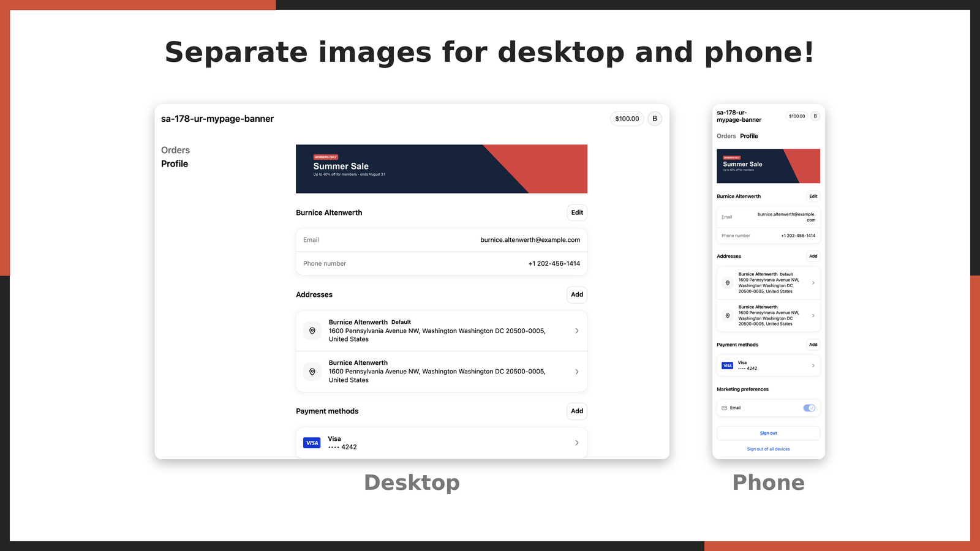Viewport: 980px width, 551px height.
Task: Click Add next to Payment methods on Desktop
Action: [x=577, y=411]
